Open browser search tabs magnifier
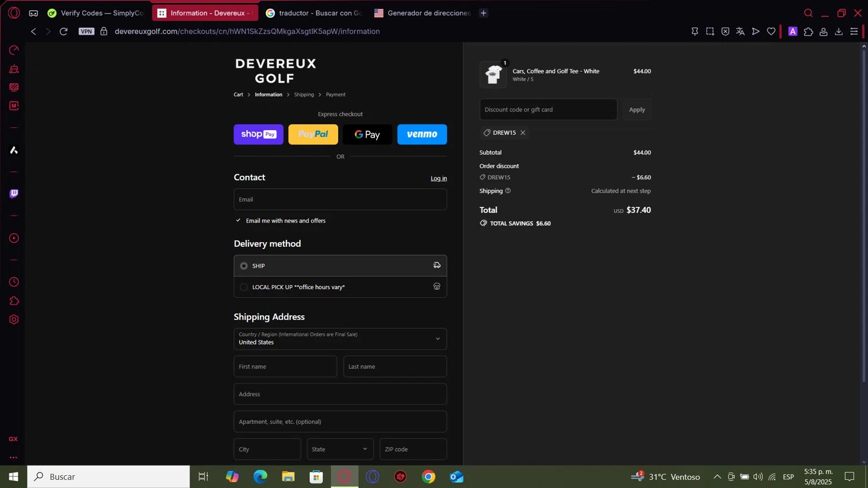This screenshot has height=488, width=868. pyautogui.click(x=808, y=13)
